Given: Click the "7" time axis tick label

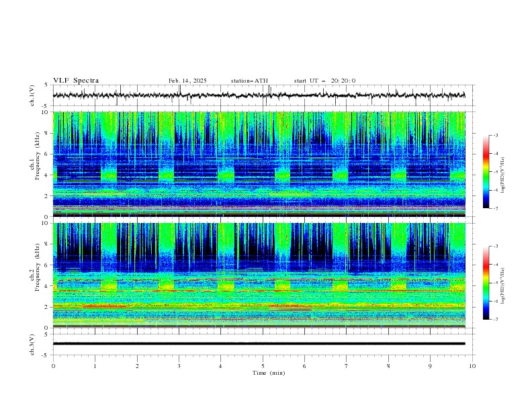Looking at the screenshot, I should [347, 366].
